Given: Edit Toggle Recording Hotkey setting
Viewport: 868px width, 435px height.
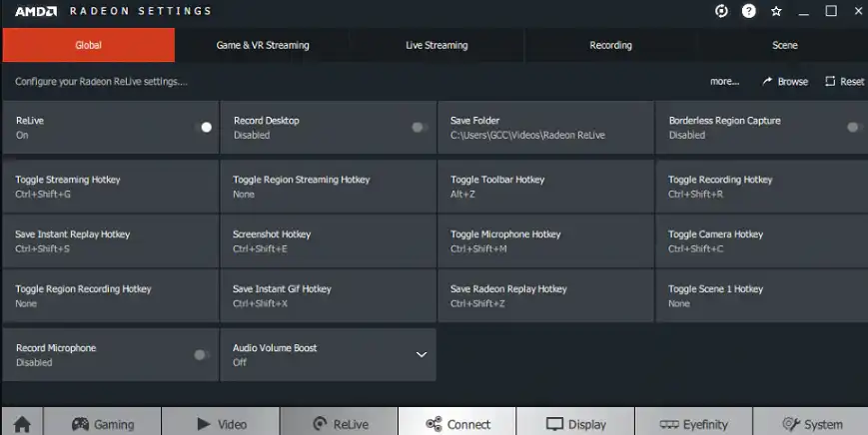Looking at the screenshot, I should [x=762, y=187].
